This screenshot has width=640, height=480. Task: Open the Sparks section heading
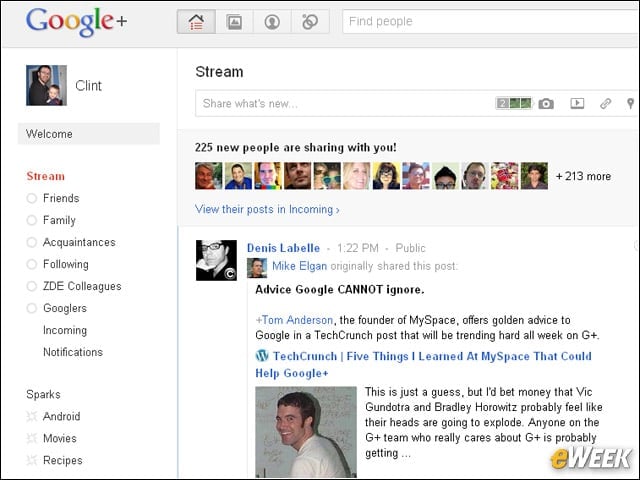point(43,394)
